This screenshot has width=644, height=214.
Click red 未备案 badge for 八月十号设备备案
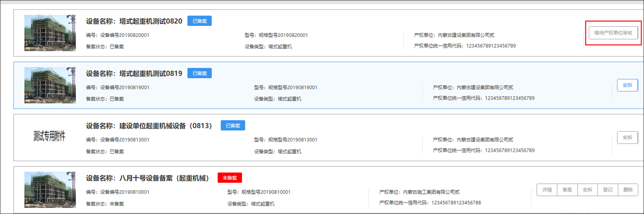230,178
